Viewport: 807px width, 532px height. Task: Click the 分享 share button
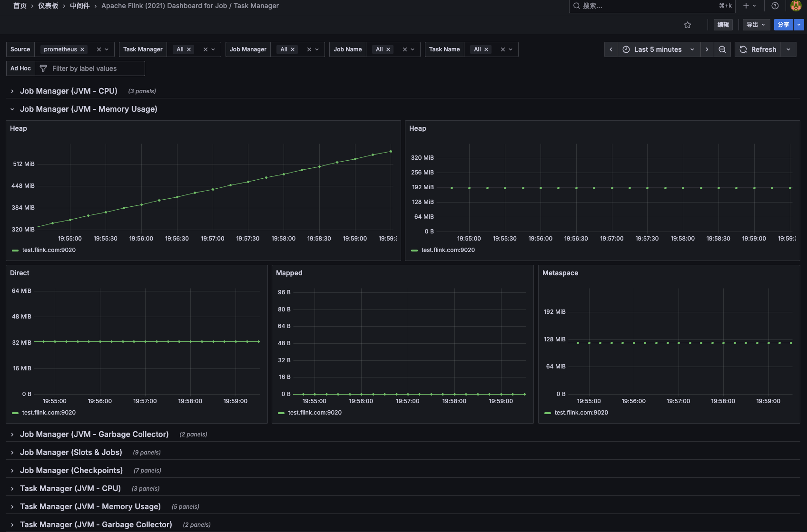(x=784, y=25)
